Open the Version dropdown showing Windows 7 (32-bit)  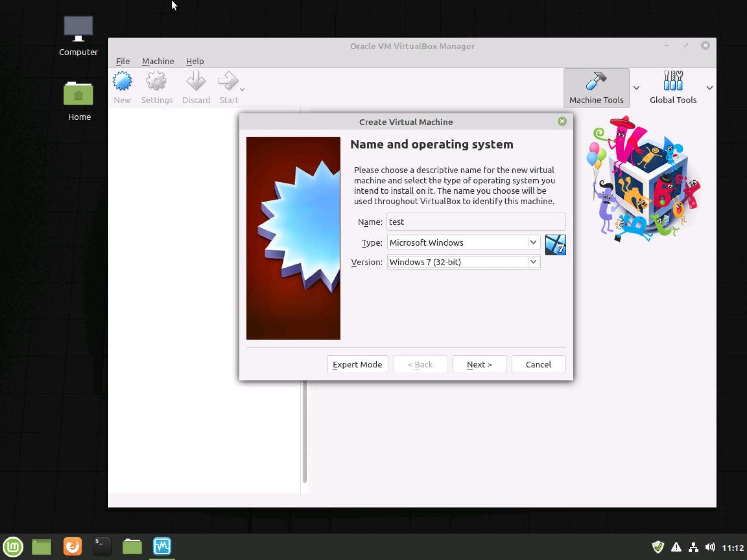[464, 262]
